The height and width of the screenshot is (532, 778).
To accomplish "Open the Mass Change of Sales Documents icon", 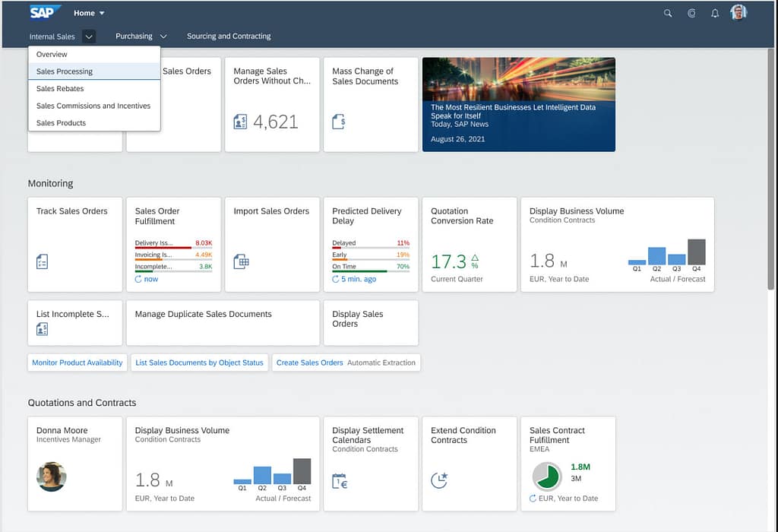I will (340, 122).
